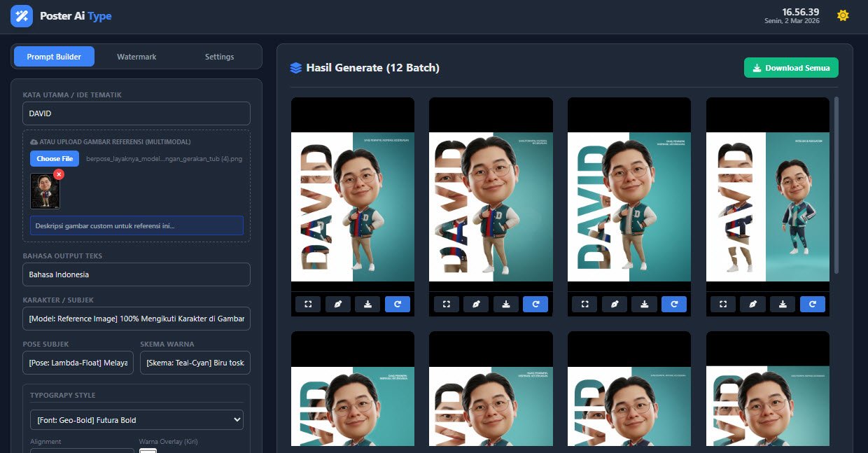This screenshot has width=868, height=453.
Task: Open fullscreen view of third top-row poster
Action: [584, 304]
